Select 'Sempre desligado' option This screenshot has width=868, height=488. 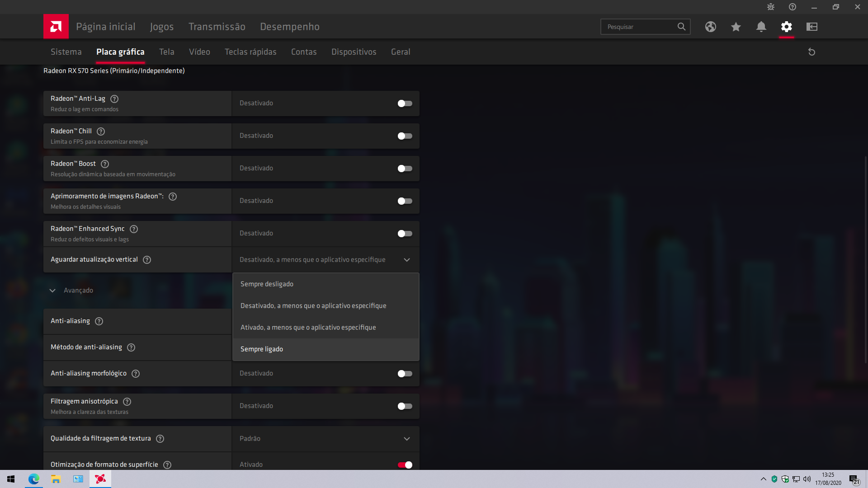point(325,284)
